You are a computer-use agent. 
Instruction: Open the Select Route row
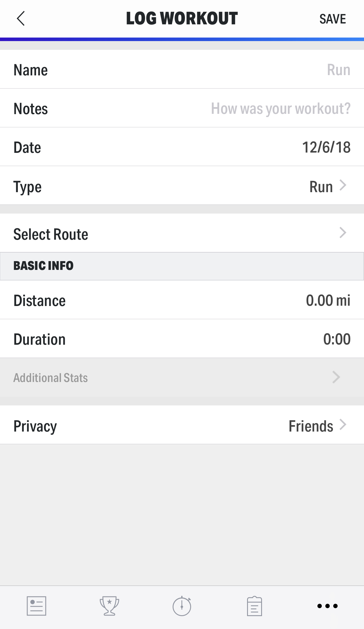[x=182, y=233]
